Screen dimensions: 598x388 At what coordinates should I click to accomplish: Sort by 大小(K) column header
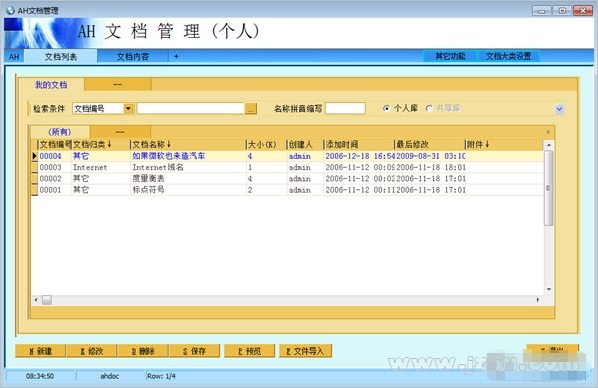pyautogui.click(x=267, y=145)
